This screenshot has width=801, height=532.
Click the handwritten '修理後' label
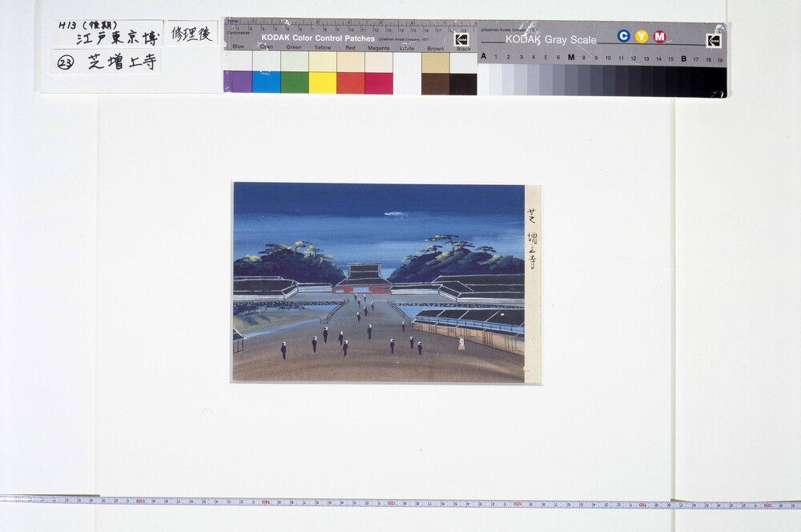point(191,34)
